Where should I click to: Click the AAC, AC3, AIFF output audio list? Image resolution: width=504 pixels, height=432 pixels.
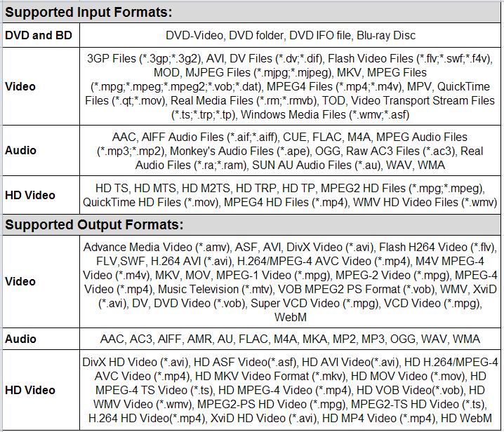coord(290,339)
